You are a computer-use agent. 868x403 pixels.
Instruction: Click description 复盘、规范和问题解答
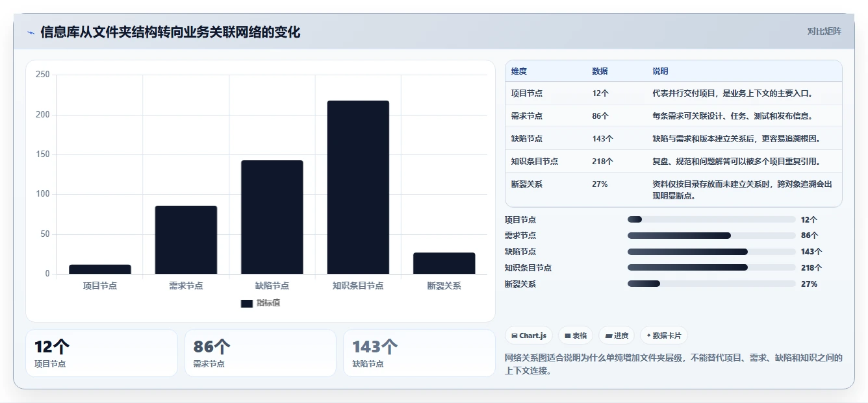pos(737,162)
